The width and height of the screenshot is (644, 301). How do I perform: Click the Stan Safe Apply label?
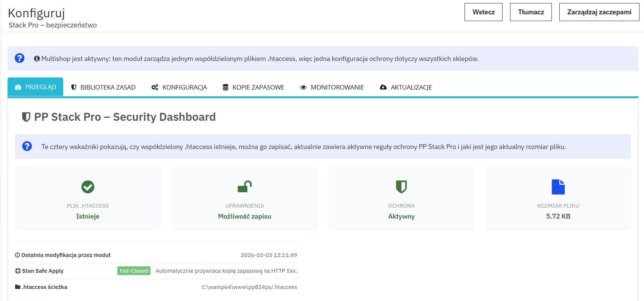43,271
